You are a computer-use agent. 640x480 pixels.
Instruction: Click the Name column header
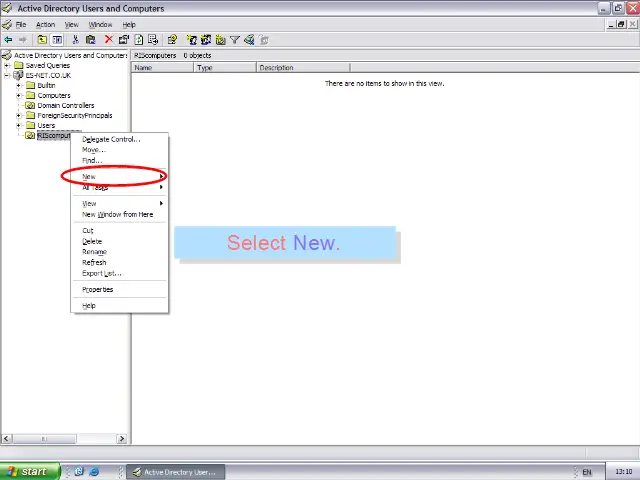(x=160, y=68)
